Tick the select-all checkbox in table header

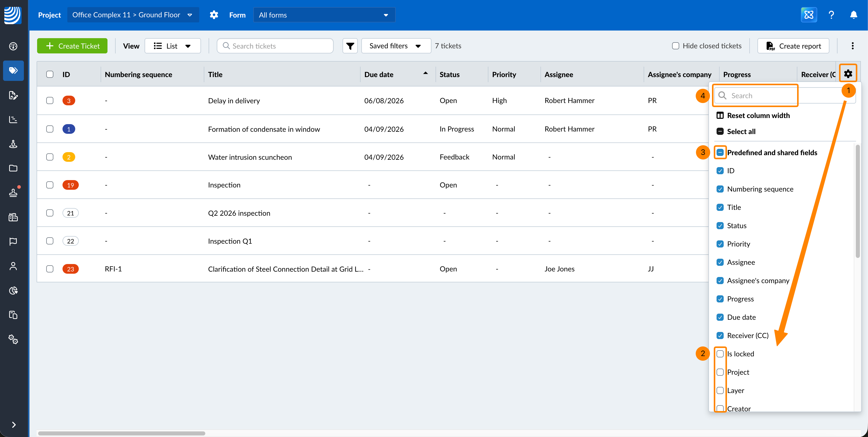tap(50, 74)
